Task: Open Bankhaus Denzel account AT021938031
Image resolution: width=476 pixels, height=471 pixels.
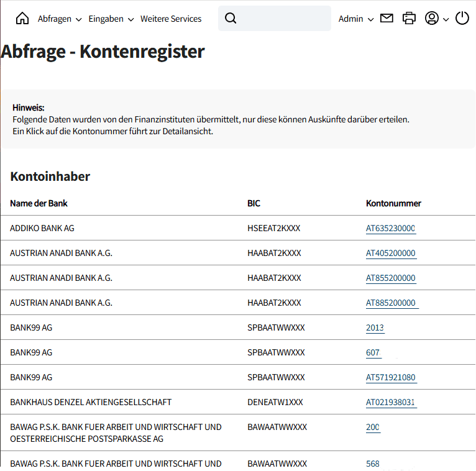Action: pyautogui.click(x=390, y=403)
